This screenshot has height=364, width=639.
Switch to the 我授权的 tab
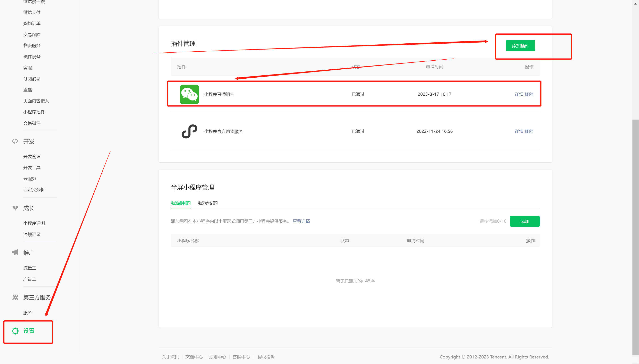coord(208,203)
